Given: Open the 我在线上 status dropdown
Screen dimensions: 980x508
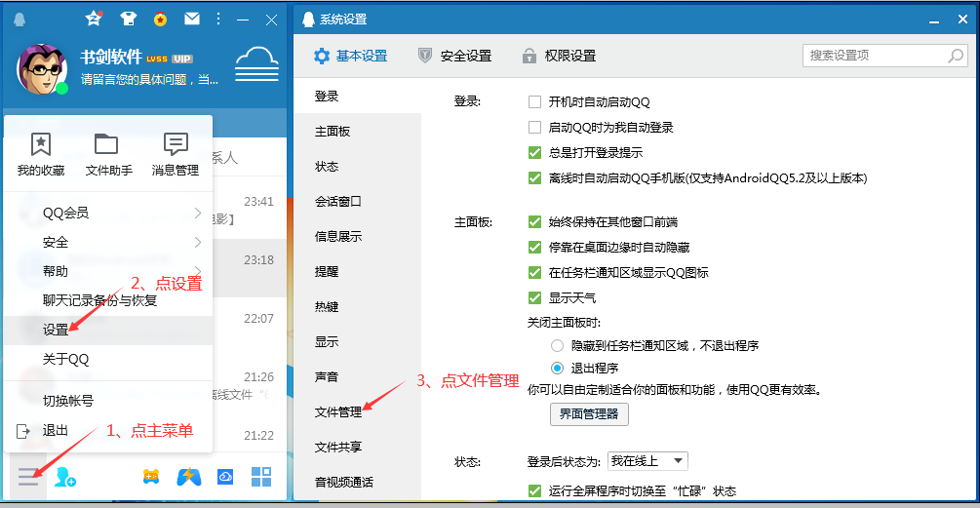Looking at the screenshot, I should click(x=647, y=461).
